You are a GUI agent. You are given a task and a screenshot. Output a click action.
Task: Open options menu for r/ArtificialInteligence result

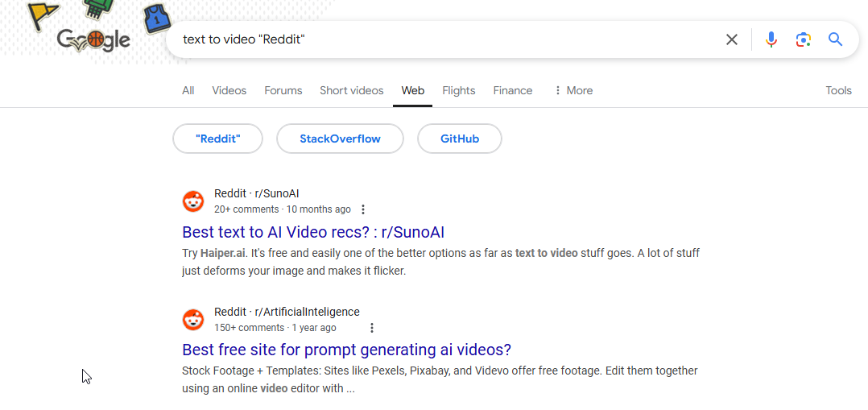(x=372, y=328)
